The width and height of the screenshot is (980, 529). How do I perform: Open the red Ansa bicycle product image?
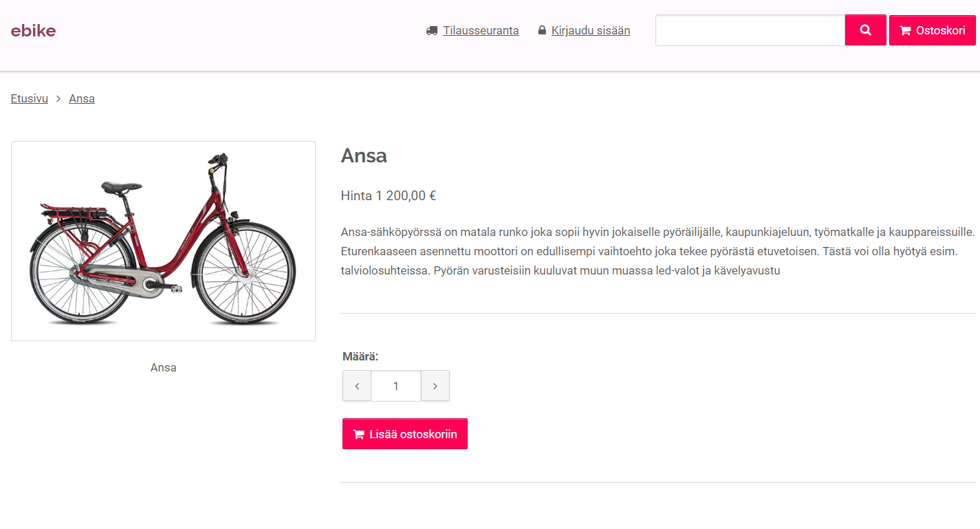coord(163,241)
